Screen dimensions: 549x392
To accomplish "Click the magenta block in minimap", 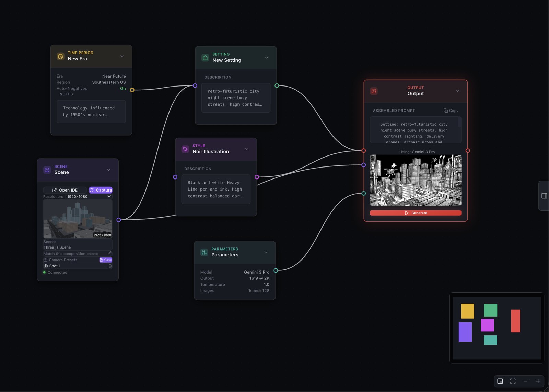I will pos(487,325).
